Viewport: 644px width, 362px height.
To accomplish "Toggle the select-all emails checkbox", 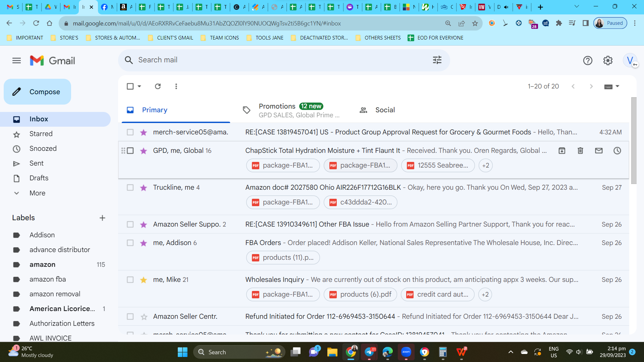I will click(x=130, y=86).
